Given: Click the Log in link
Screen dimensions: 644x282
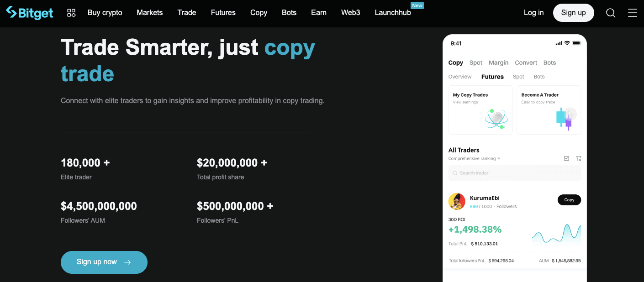Looking at the screenshot, I should click(x=533, y=13).
